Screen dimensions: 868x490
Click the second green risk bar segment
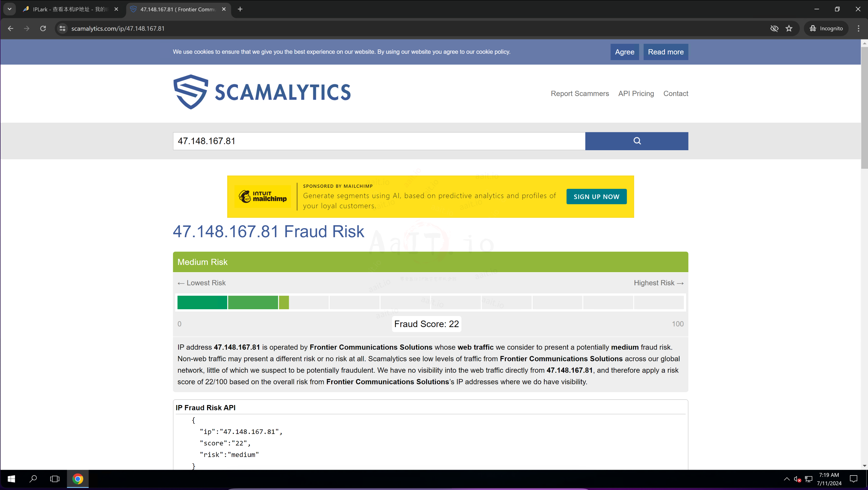click(253, 302)
